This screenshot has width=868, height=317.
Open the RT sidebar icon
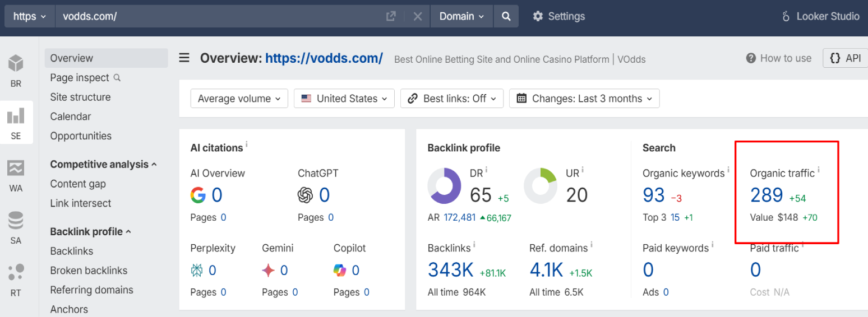[16, 279]
